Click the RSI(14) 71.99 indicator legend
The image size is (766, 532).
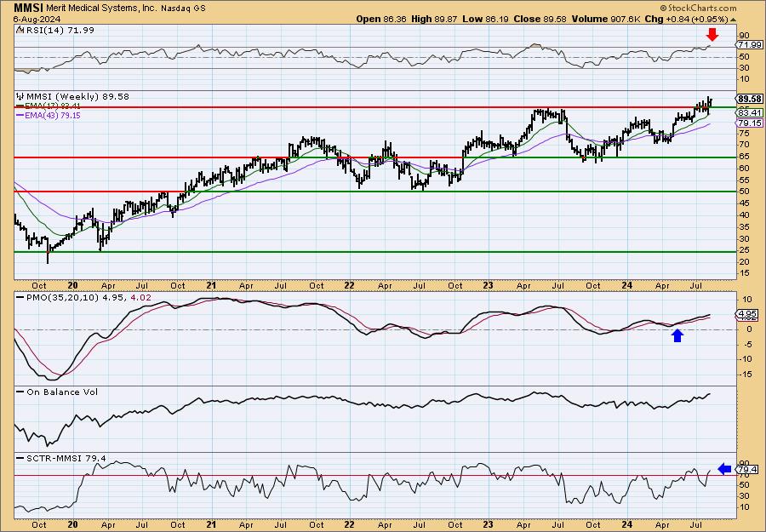pos(55,31)
